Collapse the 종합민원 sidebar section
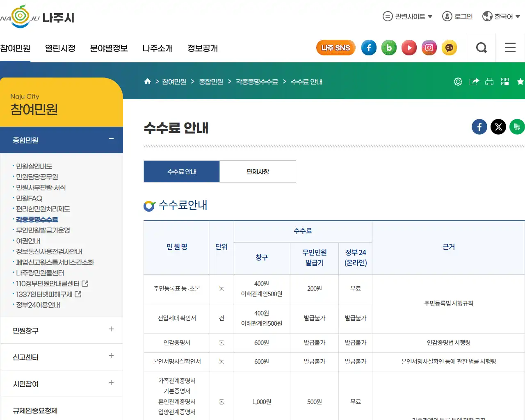 62,140
